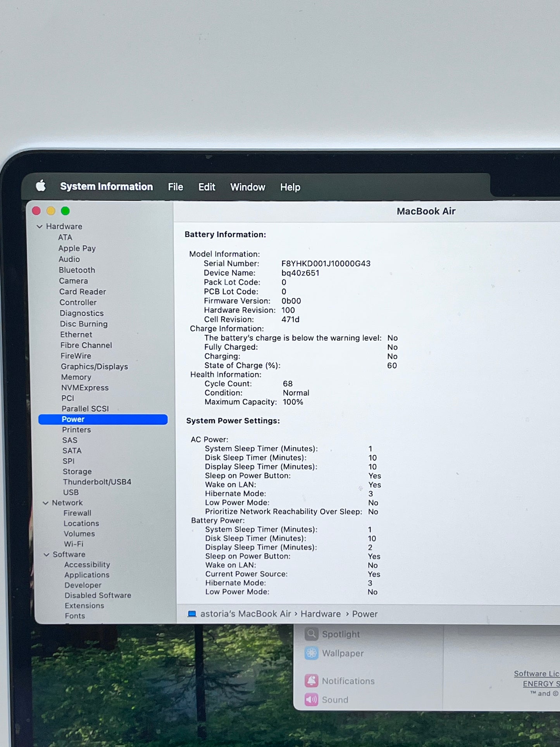The image size is (560, 747).
Task: Select Disc Burning in the sidebar
Action: coord(84,324)
